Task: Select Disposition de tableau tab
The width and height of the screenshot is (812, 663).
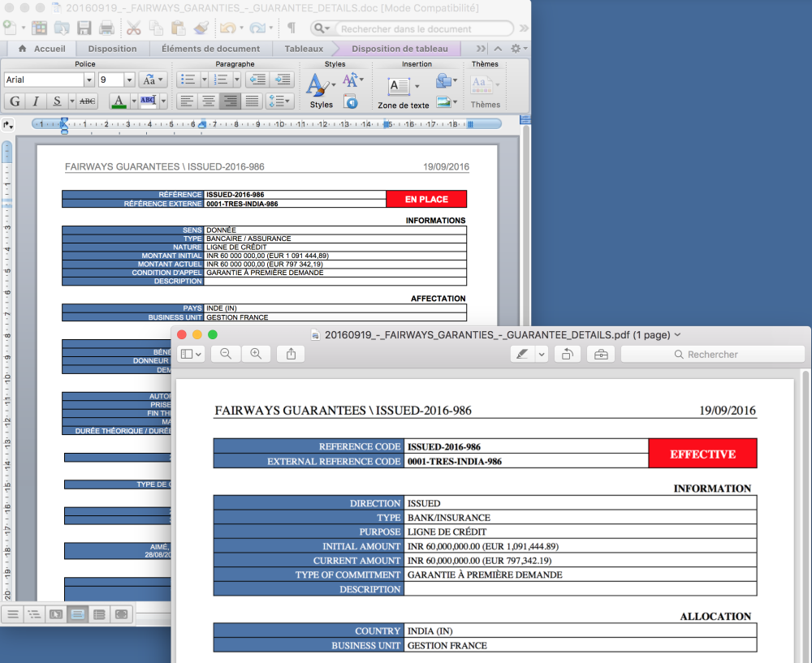Action: coord(400,49)
